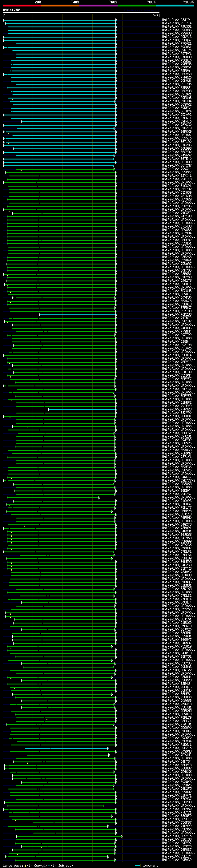The width and height of the screenshot is (197, 868).
Task: Click hit UniRef100_C3KI30
Action: pos(176,372)
